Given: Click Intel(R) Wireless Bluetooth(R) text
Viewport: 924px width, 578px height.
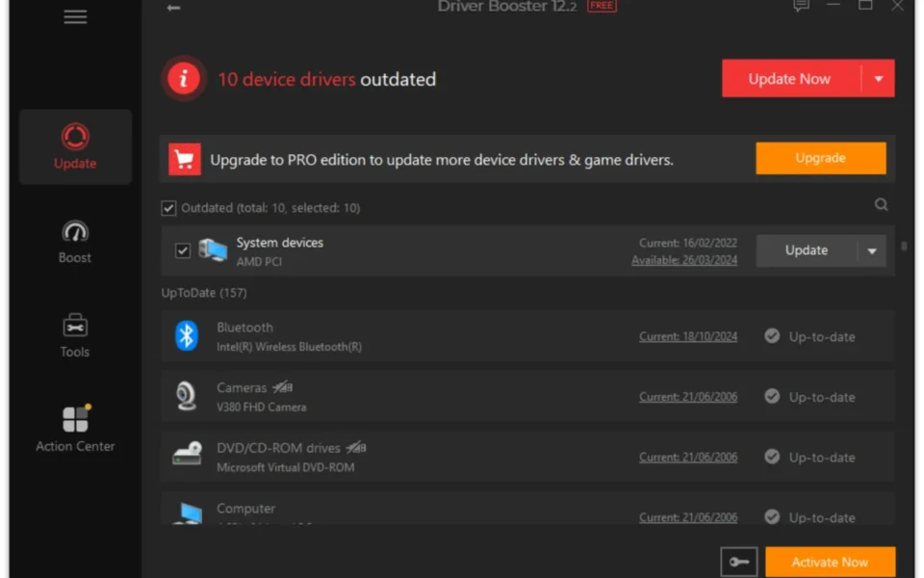Looking at the screenshot, I should (289, 347).
